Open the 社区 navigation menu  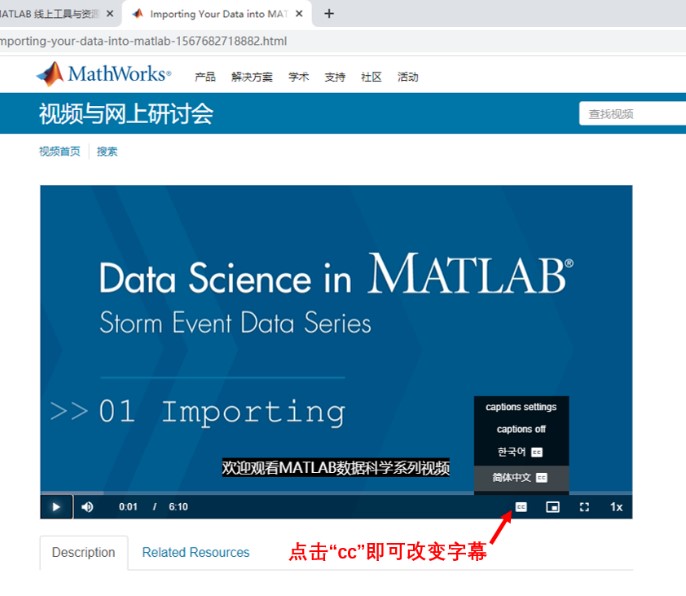371,77
